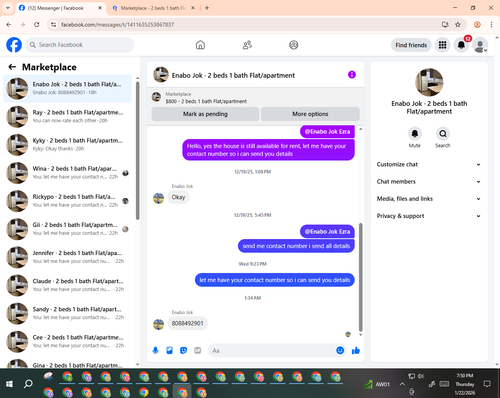Switch to the Marketplace browser tab
Viewport: 500px width, 398px height.
(154, 8)
